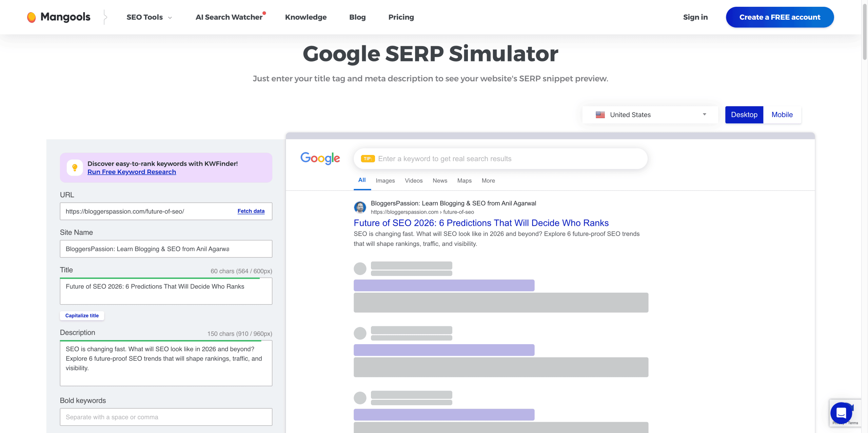Image resolution: width=868 pixels, height=433 pixels.
Task: Open the Knowledge menu item
Action: point(305,17)
